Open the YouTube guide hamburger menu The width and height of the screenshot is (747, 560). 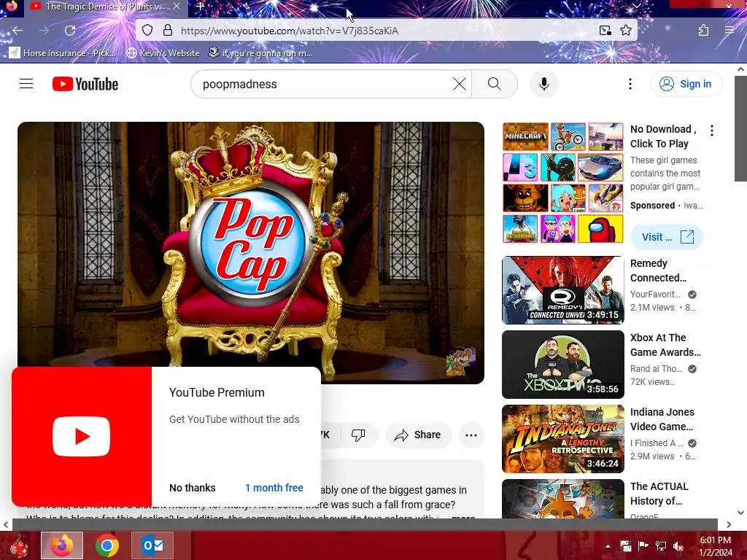pyautogui.click(x=26, y=84)
